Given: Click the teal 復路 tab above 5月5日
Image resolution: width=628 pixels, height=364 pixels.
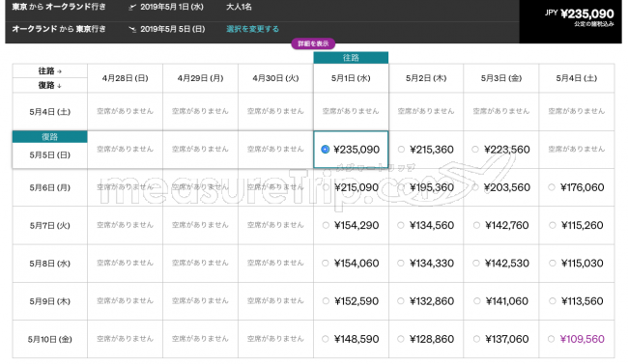Looking at the screenshot, I should 49,137.
